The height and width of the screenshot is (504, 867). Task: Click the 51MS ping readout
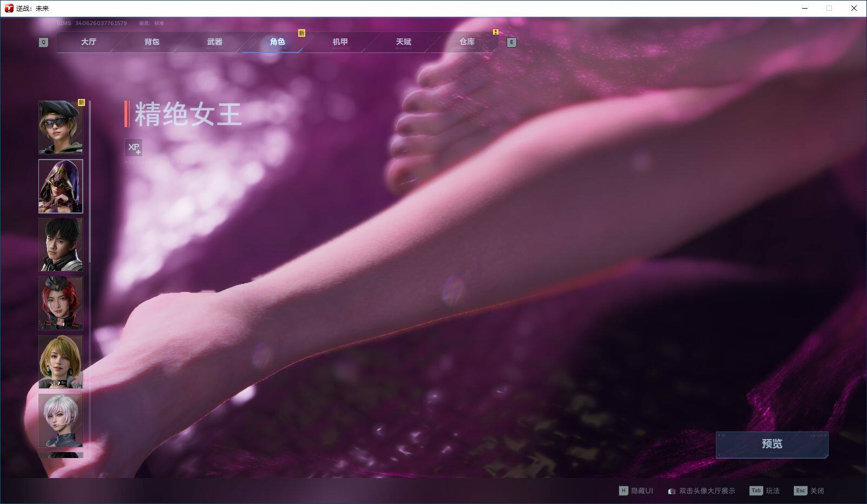click(x=64, y=23)
